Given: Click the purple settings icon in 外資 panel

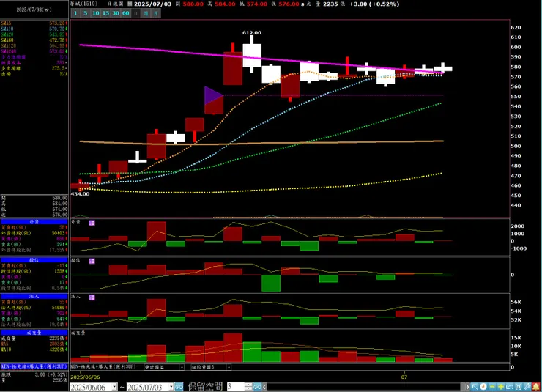Looking at the screenshot, I should pos(92,223).
